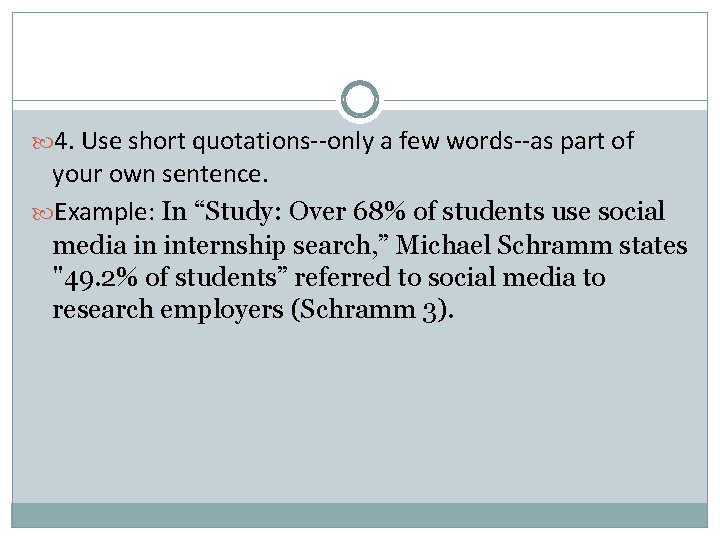Screen dimensions: 720x540
Task: Click the divider line left of circle
Action: coord(176,100)
